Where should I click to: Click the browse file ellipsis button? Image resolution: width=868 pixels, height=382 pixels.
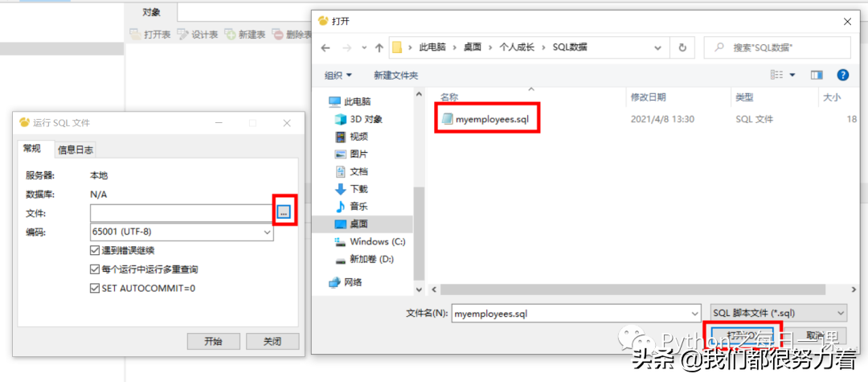(x=284, y=212)
